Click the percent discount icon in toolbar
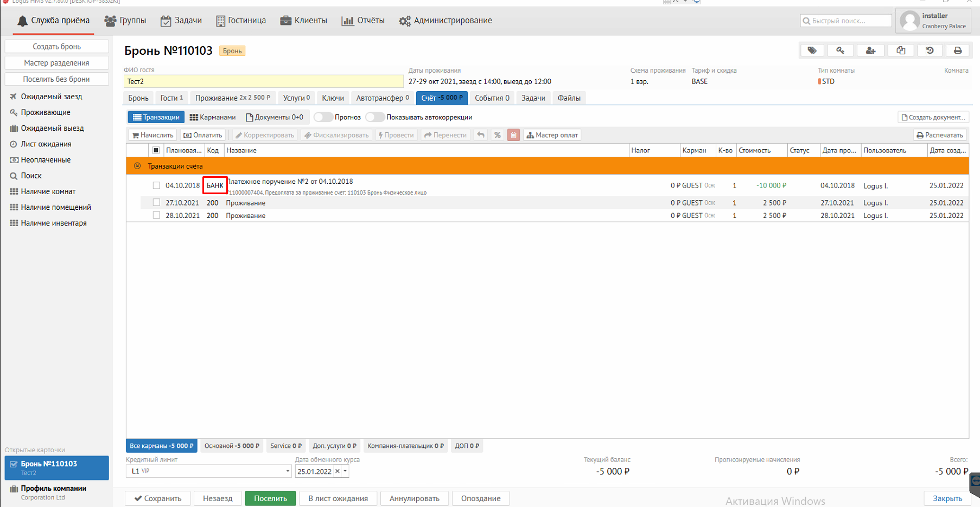The width and height of the screenshot is (980, 507). pyautogui.click(x=497, y=135)
